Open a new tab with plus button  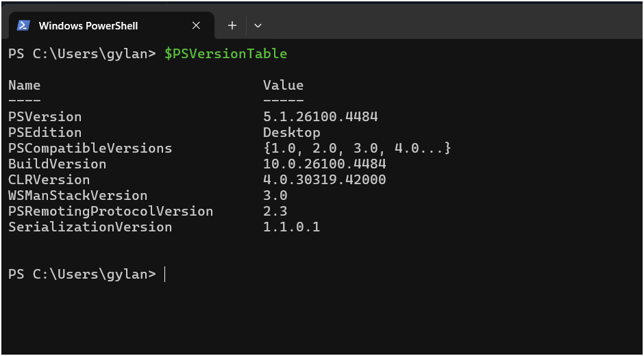pyautogui.click(x=232, y=25)
